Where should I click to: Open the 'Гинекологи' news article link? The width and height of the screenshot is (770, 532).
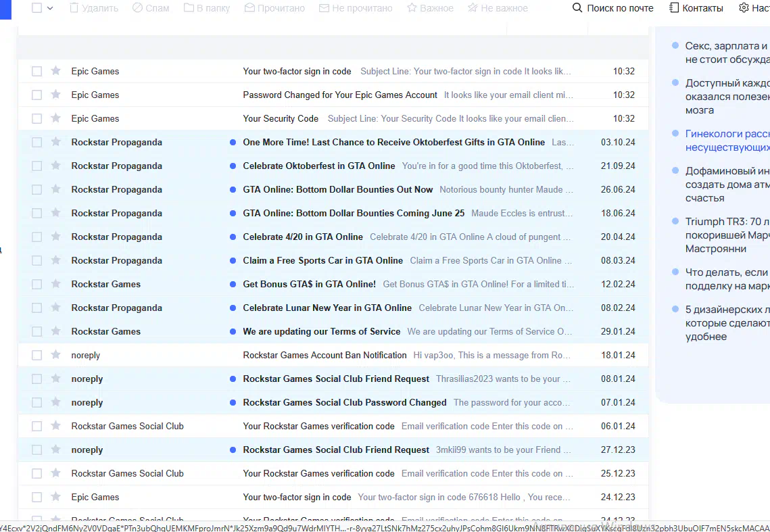(727, 141)
